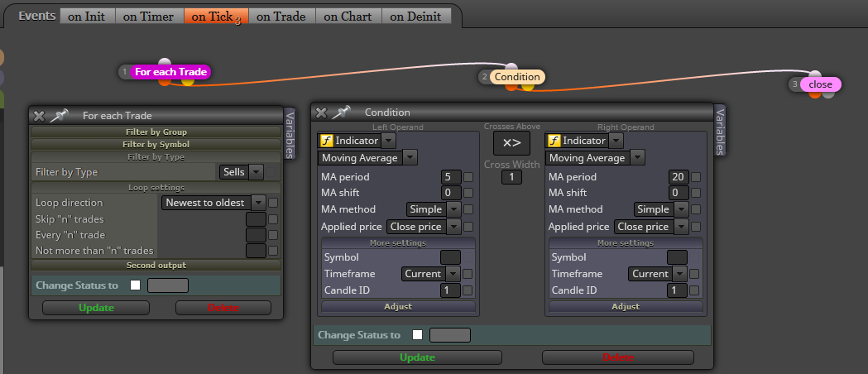Open right operand Applied price dropdown

651,227
